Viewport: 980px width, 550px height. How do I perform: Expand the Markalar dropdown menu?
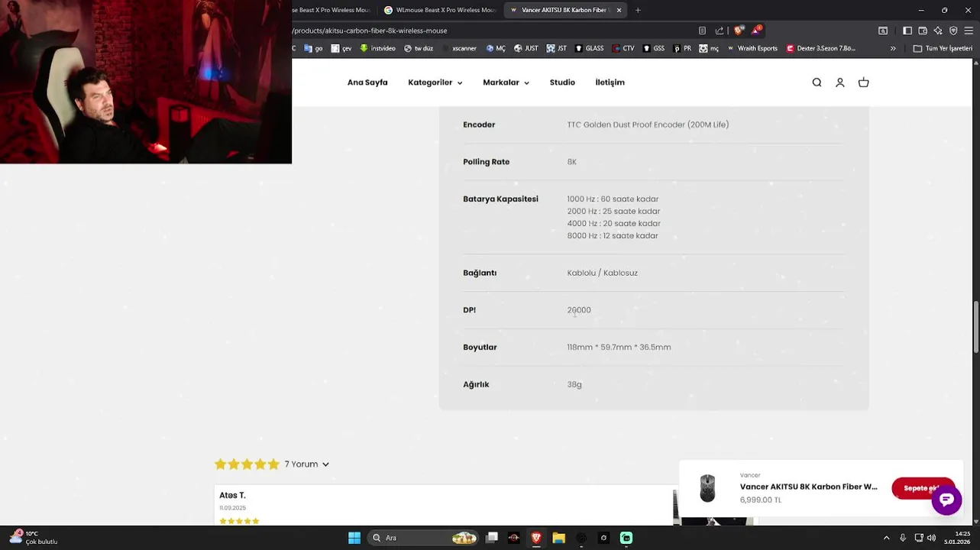click(x=506, y=82)
